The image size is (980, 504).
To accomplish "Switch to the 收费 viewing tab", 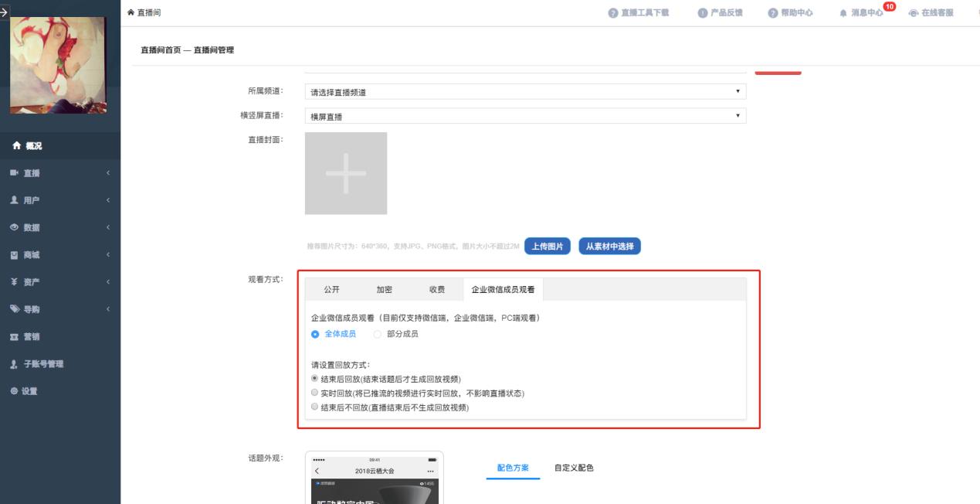I will pos(436,289).
